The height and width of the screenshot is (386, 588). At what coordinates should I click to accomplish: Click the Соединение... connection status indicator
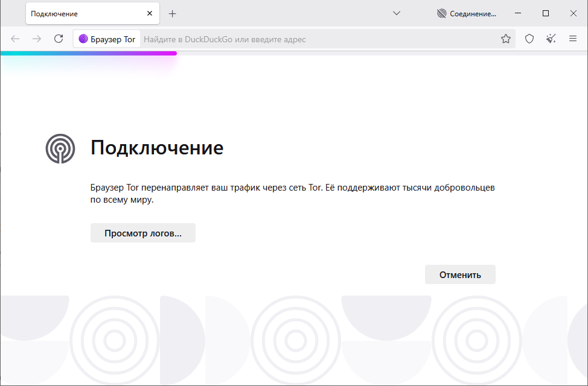point(467,14)
